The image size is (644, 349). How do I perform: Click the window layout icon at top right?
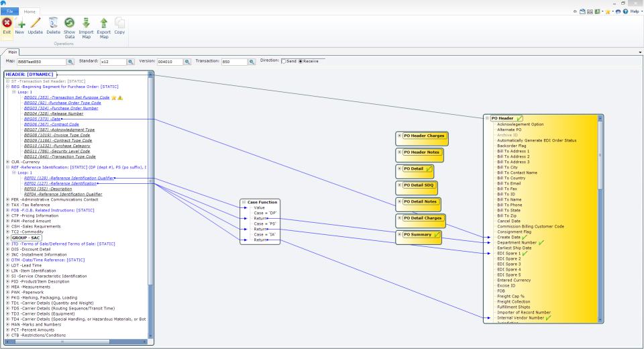coord(590,11)
